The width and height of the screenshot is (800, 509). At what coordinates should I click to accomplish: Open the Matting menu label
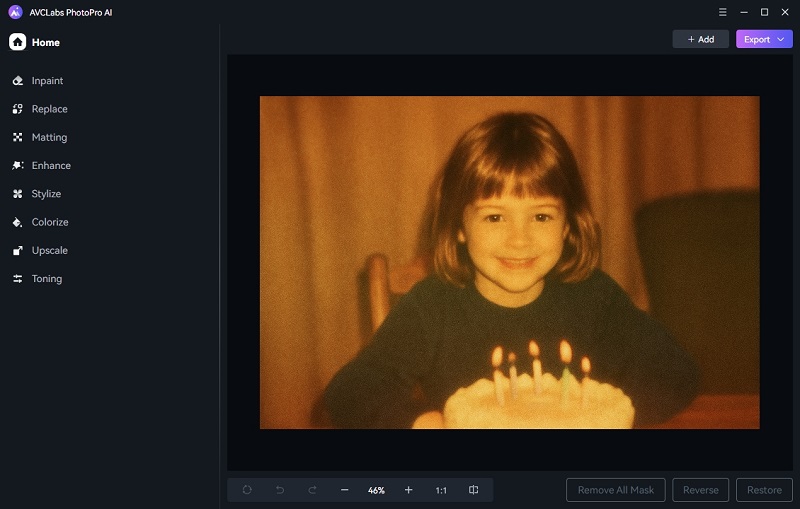pyautogui.click(x=49, y=137)
